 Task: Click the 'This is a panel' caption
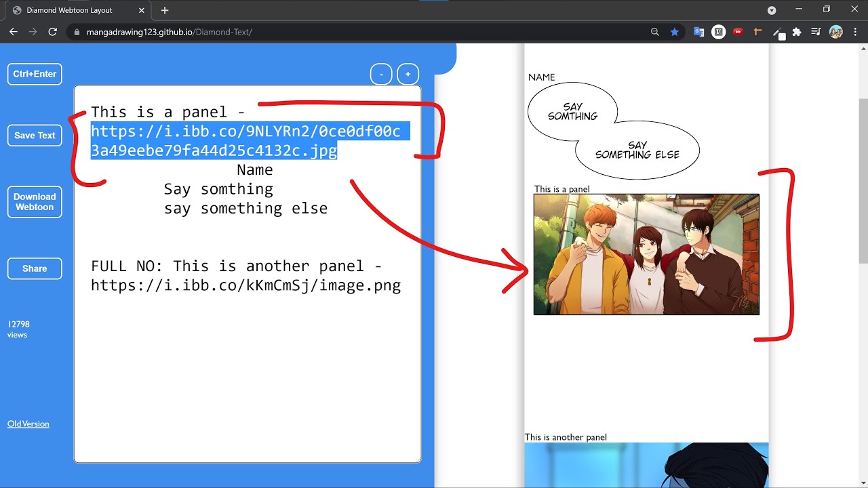(x=562, y=189)
